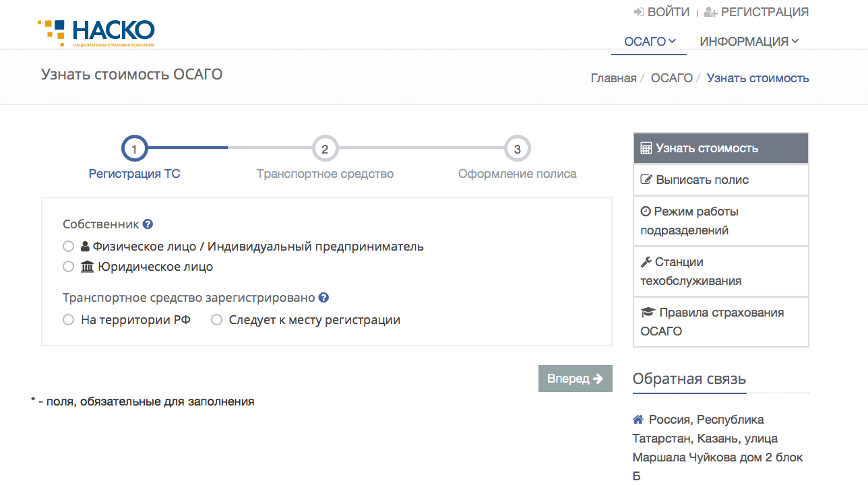Click step 2 circle Транспортное средство
868x485 pixels.
tap(325, 149)
